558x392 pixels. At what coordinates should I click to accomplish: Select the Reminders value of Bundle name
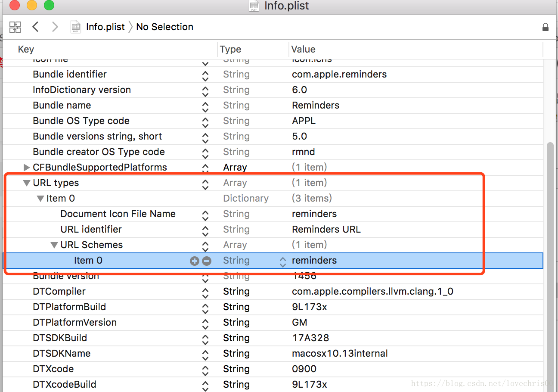pyautogui.click(x=316, y=105)
